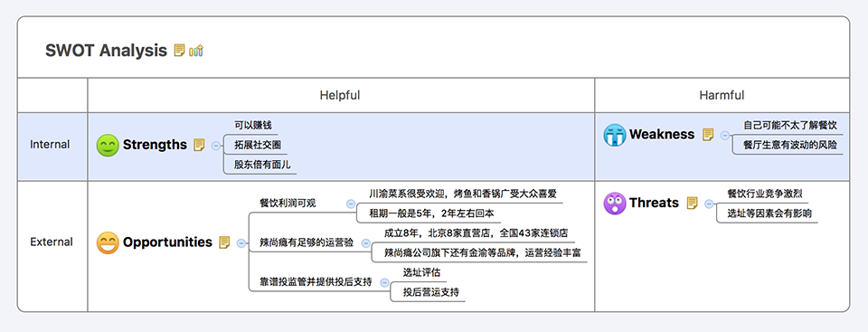Open the note icon next to Threats

[692, 204]
